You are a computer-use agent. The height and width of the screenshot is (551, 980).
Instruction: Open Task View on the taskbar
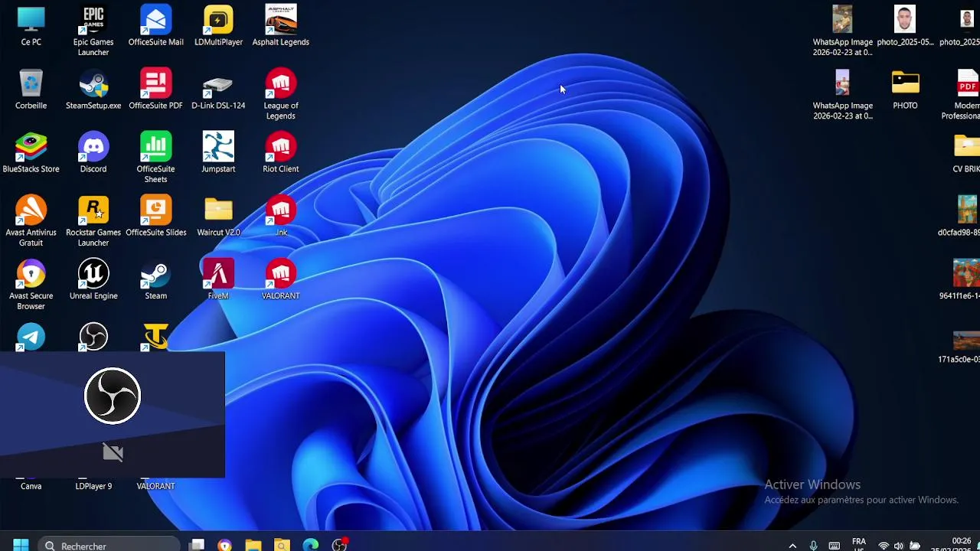198,545
